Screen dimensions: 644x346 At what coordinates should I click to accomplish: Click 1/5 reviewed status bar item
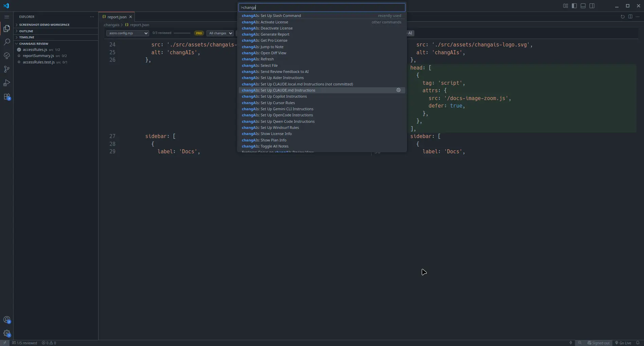click(24, 343)
